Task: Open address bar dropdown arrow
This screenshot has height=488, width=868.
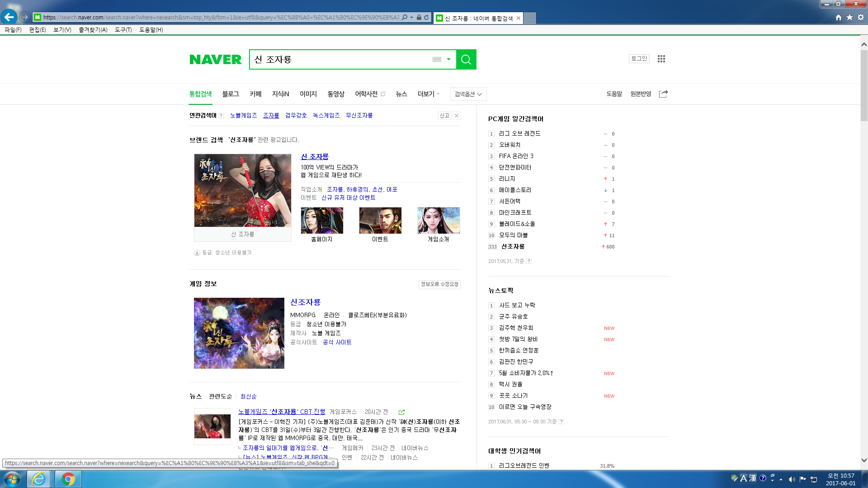Action: 411,17
